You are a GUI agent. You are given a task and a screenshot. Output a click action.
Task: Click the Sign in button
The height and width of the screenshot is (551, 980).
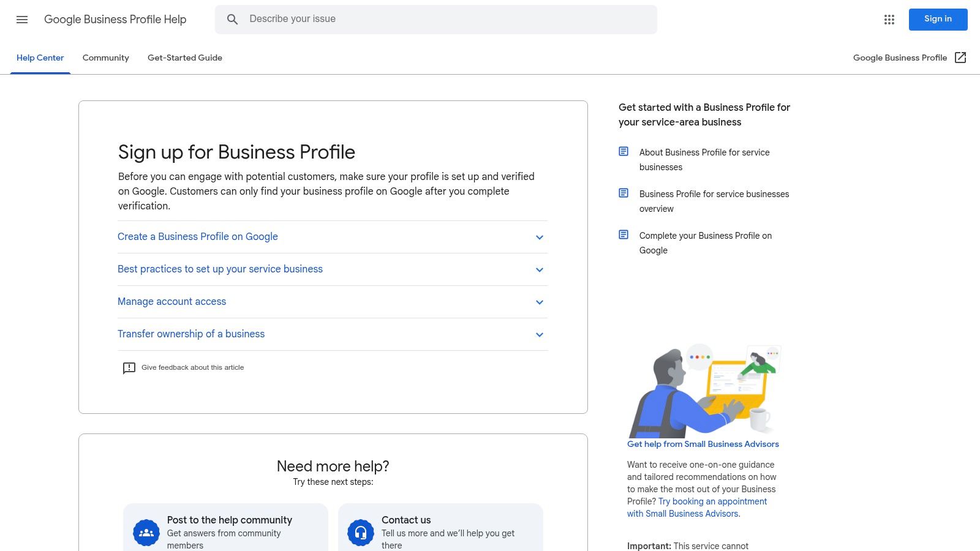coord(938,20)
